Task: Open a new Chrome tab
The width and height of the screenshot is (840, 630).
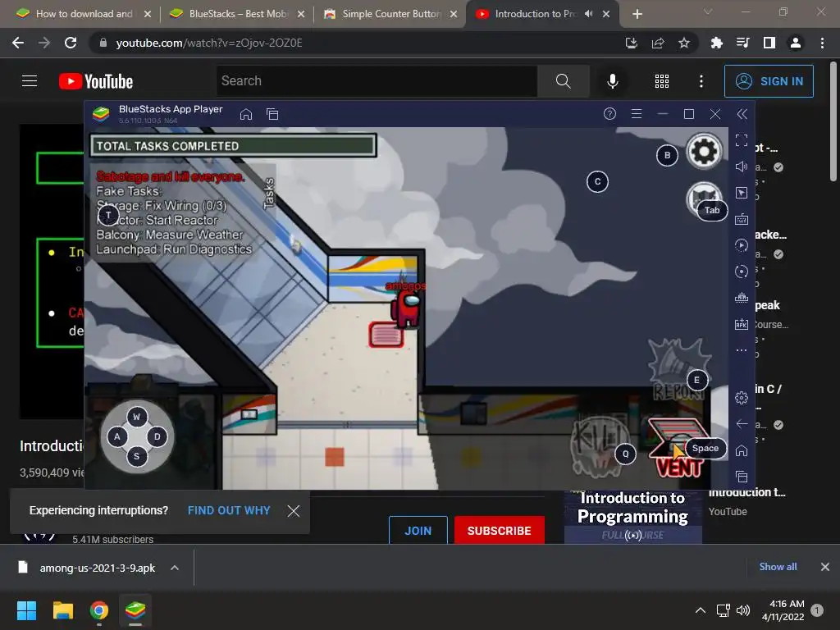Action: click(x=637, y=14)
